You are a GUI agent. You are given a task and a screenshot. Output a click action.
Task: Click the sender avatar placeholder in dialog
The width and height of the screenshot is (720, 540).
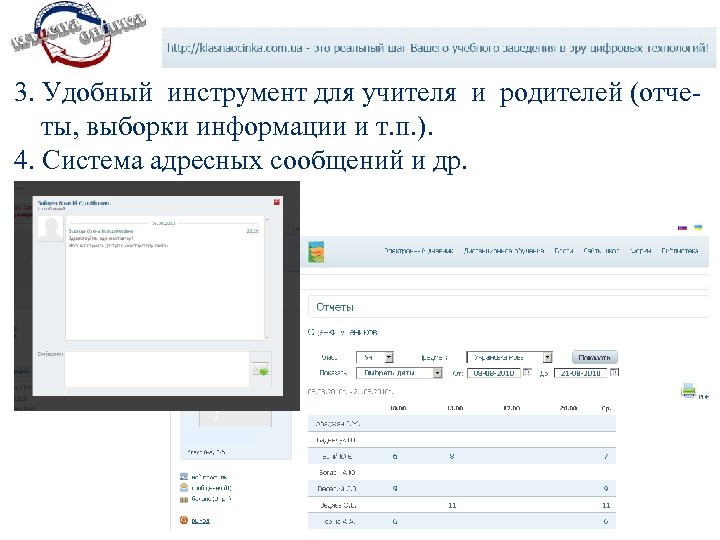tap(51, 229)
